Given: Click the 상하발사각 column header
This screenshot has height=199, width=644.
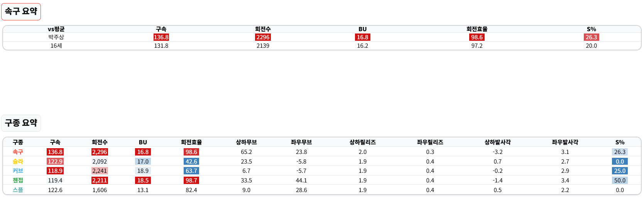Looking at the screenshot, I should click(x=497, y=142).
